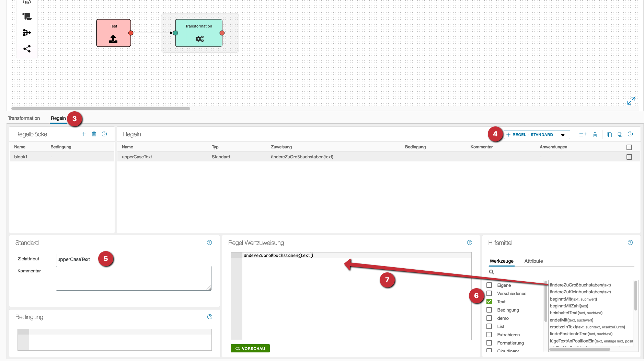Click the merge-flow icon in the left sidebar
644x361 pixels.
(27, 33)
